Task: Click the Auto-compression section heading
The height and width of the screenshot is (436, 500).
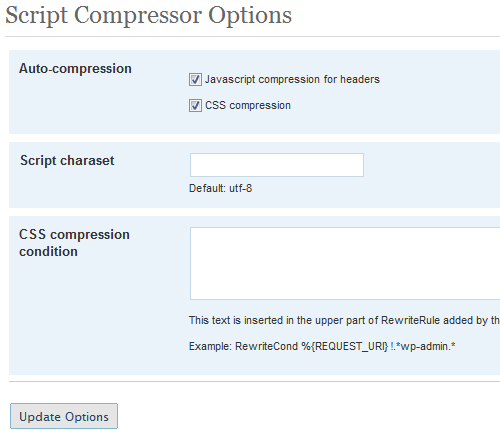Action: [75, 68]
